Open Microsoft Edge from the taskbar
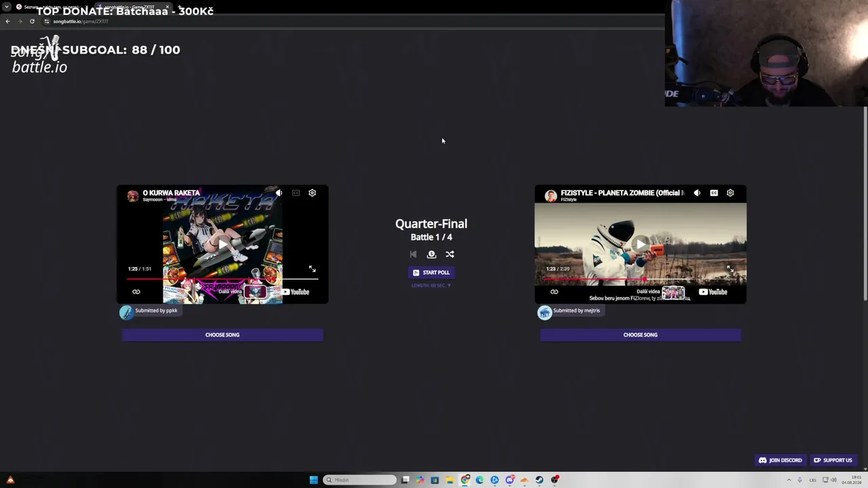 click(479, 480)
